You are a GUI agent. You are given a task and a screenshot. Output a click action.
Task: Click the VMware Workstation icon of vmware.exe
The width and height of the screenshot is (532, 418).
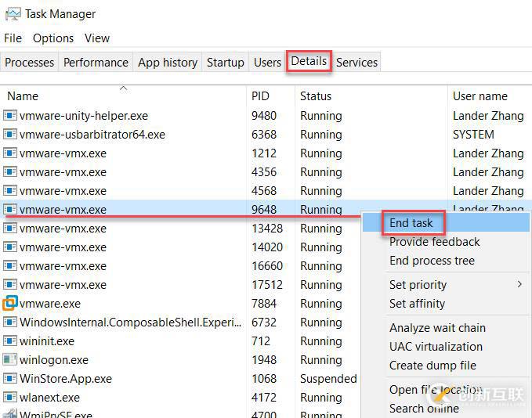pos(10,303)
